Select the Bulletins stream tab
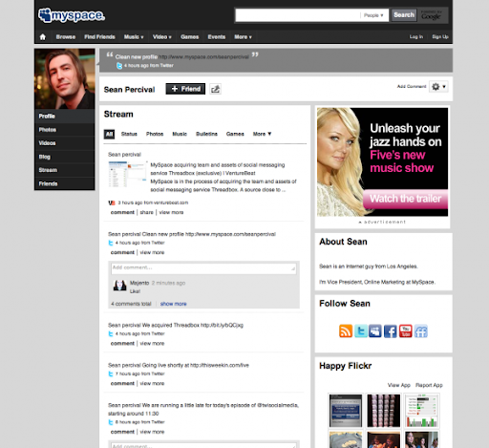This screenshot has width=489, height=448. 206,134
